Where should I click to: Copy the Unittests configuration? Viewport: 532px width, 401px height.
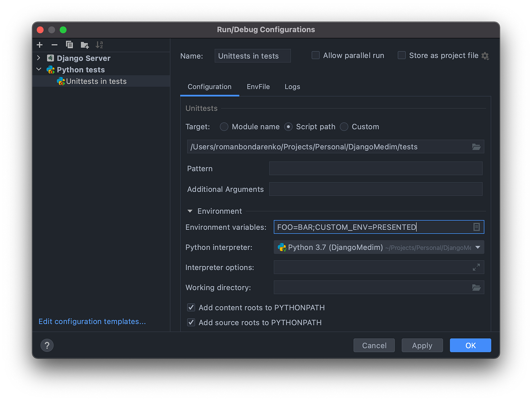pyautogui.click(x=70, y=45)
